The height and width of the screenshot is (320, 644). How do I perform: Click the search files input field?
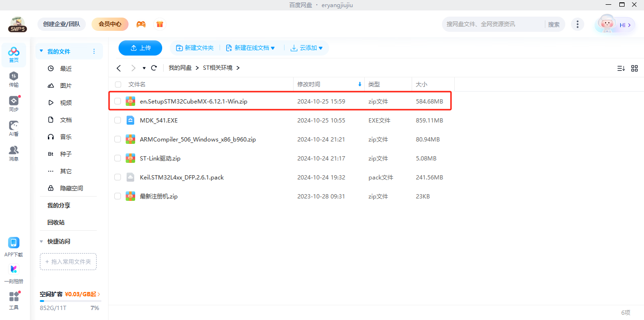[x=493, y=24]
